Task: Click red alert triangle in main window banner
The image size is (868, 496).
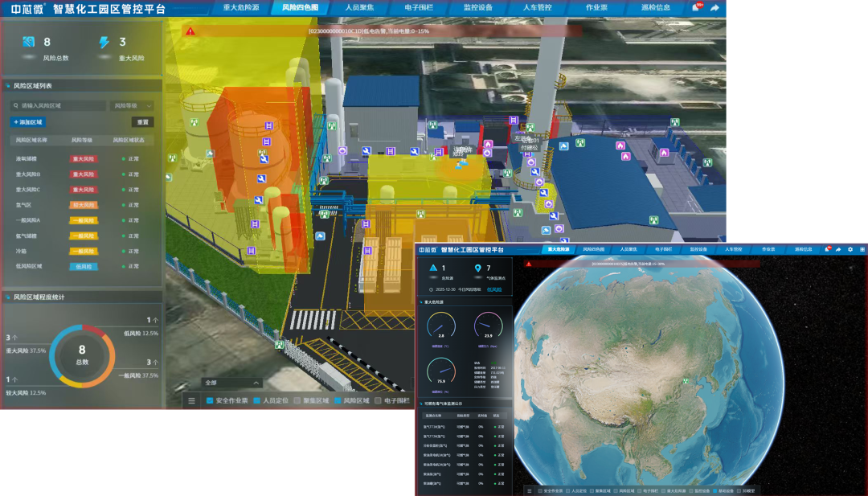Action: (x=190, y=31)
